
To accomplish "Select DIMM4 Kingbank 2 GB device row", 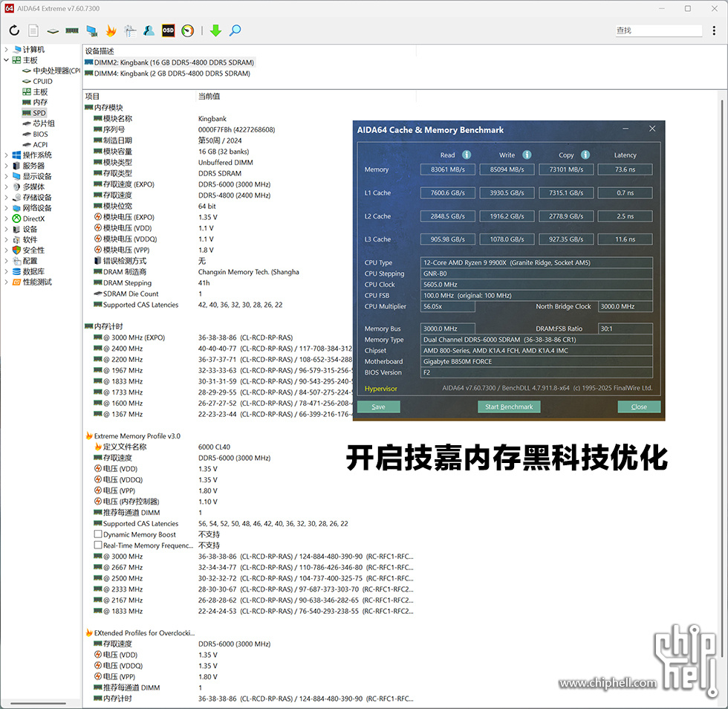I will 168,74.
